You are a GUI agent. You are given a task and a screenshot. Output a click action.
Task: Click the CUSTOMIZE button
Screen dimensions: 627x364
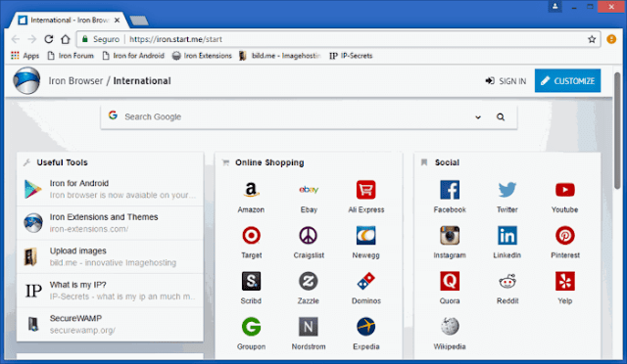pyautogui.click(x=567, y=80)
